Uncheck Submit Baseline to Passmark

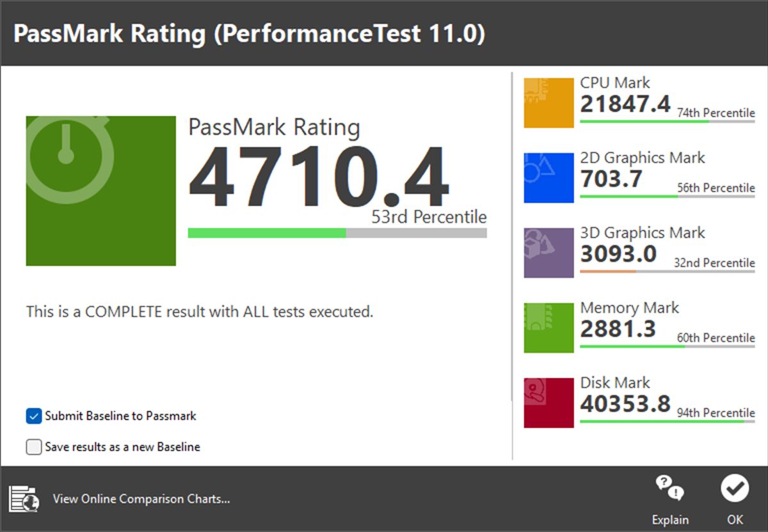pyautogui.click(x=34, y=416)
